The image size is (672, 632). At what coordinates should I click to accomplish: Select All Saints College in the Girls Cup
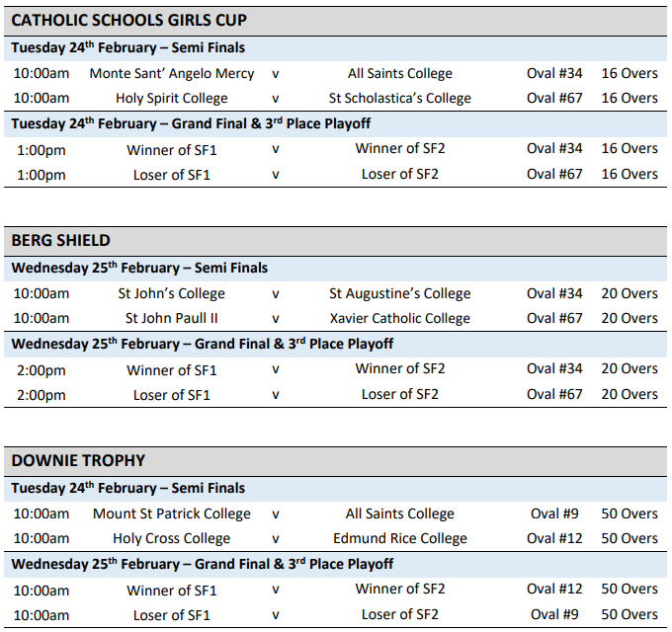[400, 73]
